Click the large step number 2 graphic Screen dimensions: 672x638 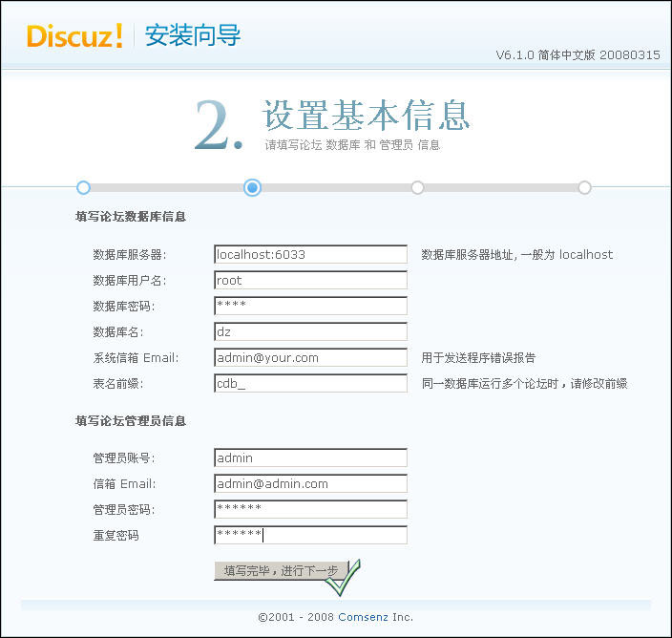coord(219,126)
